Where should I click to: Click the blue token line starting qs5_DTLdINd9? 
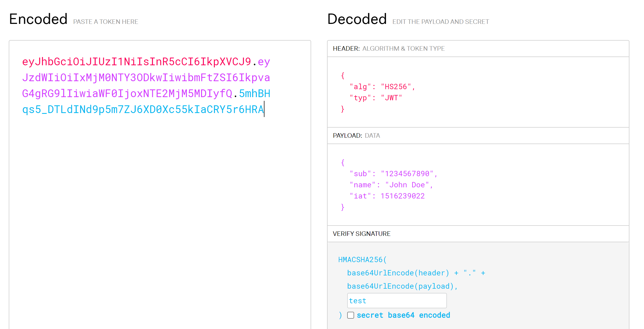coord(143,110)
